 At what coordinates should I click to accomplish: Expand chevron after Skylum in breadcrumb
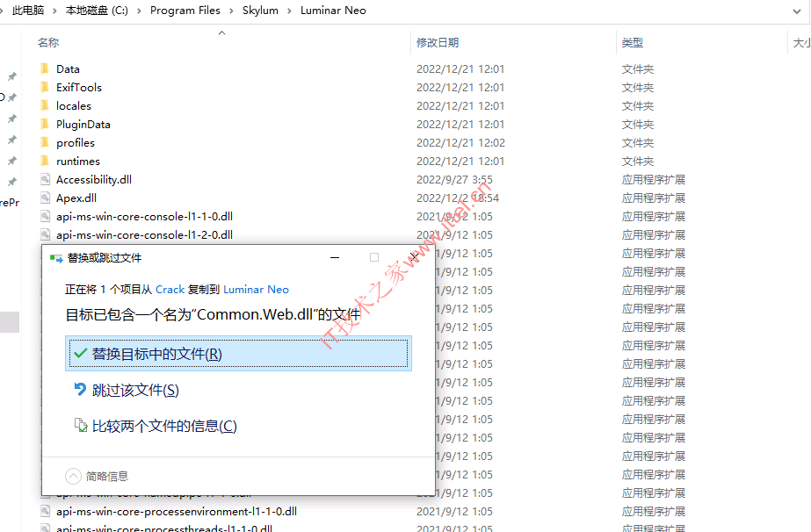289,11
